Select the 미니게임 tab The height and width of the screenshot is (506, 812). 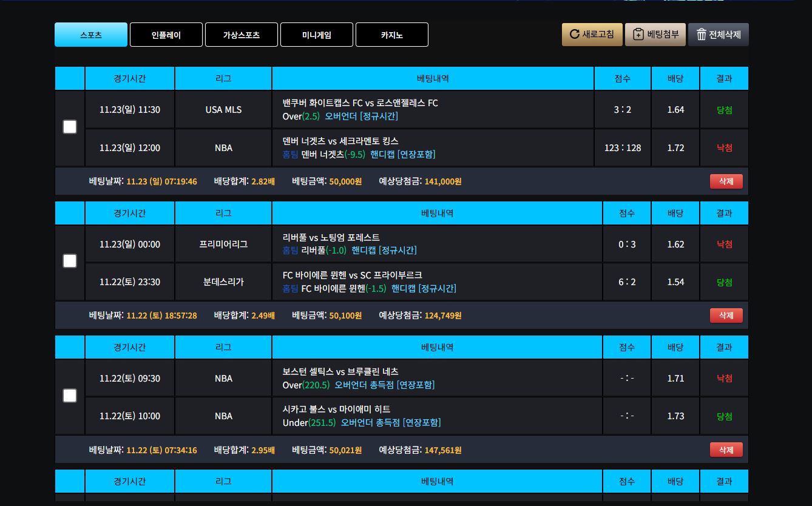(317, 35)
